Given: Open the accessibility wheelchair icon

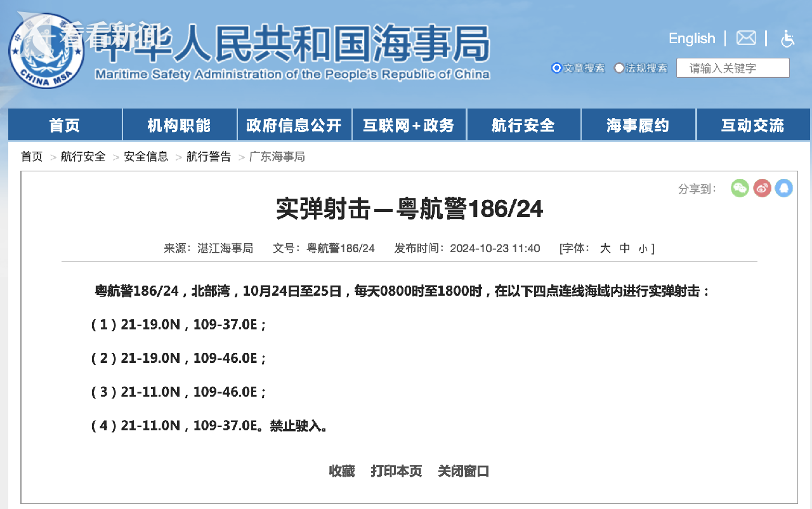Looking at the screenshot, I should pos(787,39).
